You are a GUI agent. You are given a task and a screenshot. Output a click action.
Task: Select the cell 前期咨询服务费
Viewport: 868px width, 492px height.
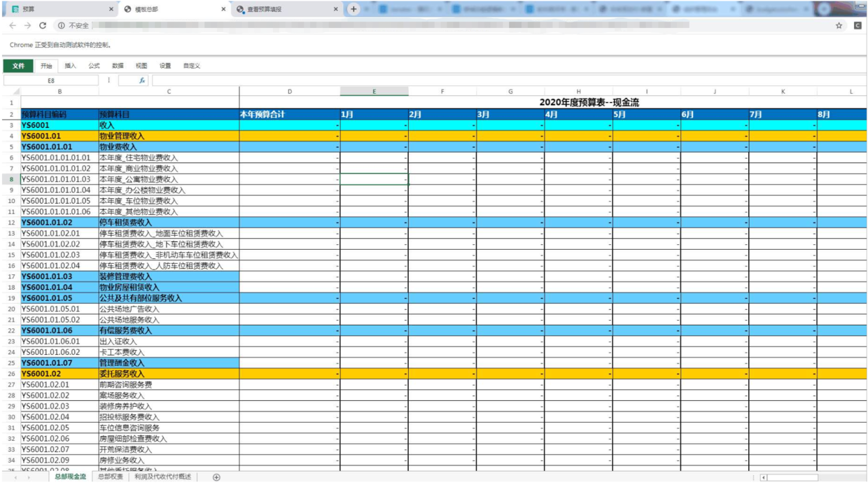pos(169,384)
